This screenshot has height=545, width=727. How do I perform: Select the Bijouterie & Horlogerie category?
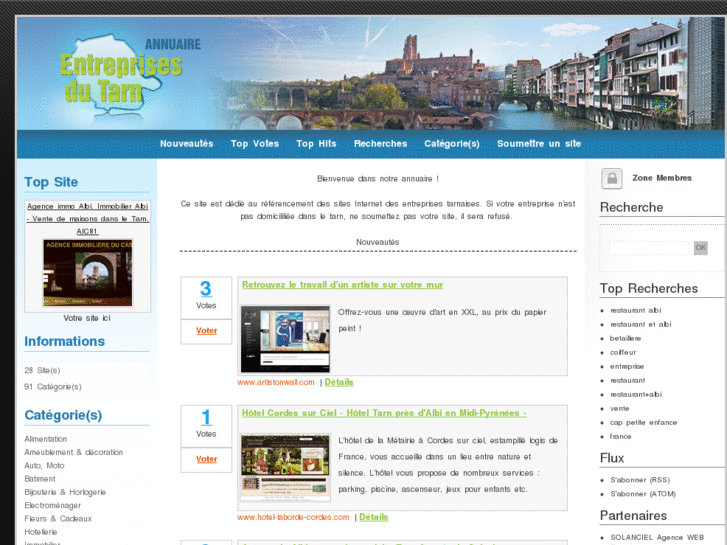pyautogui.click(x=65, y=492)
